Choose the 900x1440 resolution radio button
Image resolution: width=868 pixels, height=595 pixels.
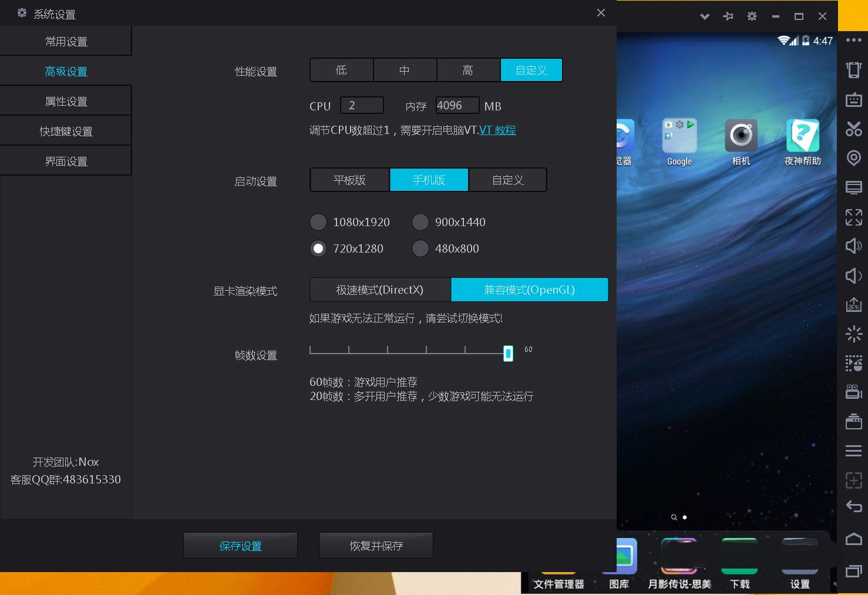point(420,222)
